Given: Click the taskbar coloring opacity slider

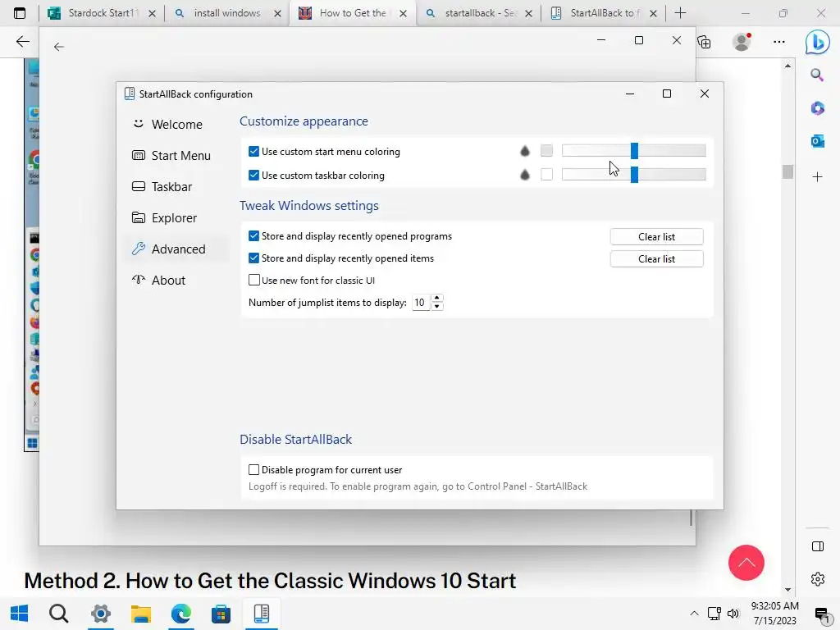Looking at the screenshot, I should coord(634,175).
